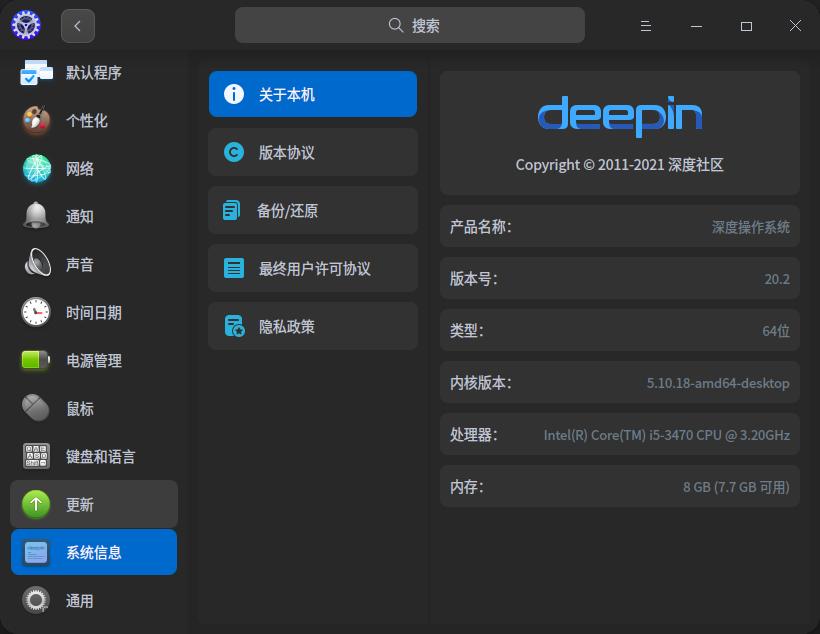Select 键盘和语言 in the sidebar
The width and height of the screenshot is (820, 634).
[94, 456]
